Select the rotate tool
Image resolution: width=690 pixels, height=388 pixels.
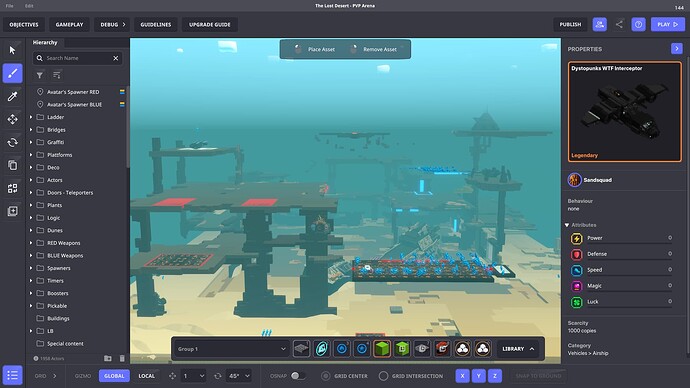12,143
